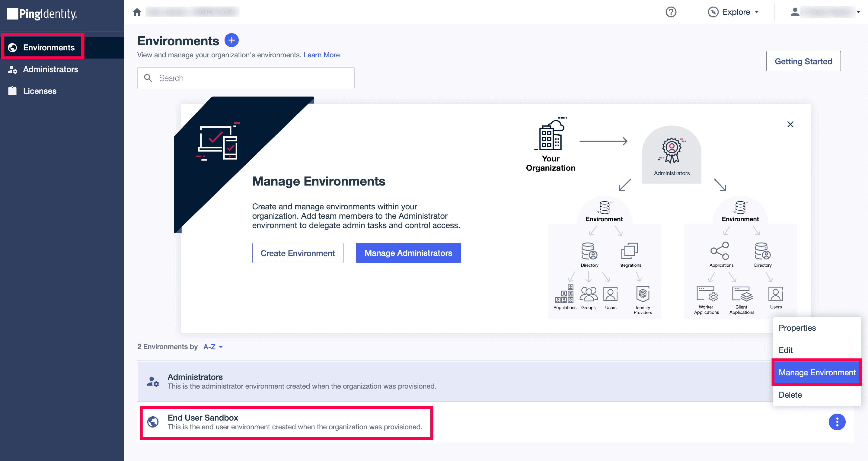
Task: Click the home icon in top bar
Action: click(x=137, y=12)
